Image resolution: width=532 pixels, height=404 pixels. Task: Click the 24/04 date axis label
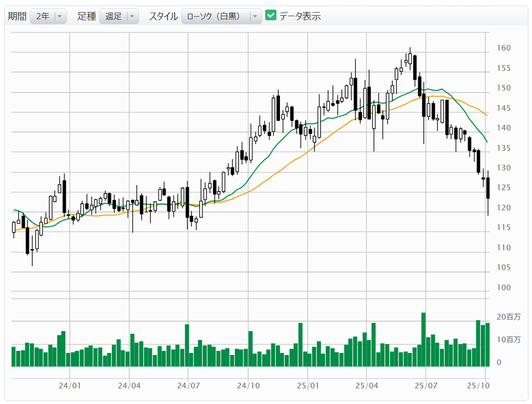point(129,386)
